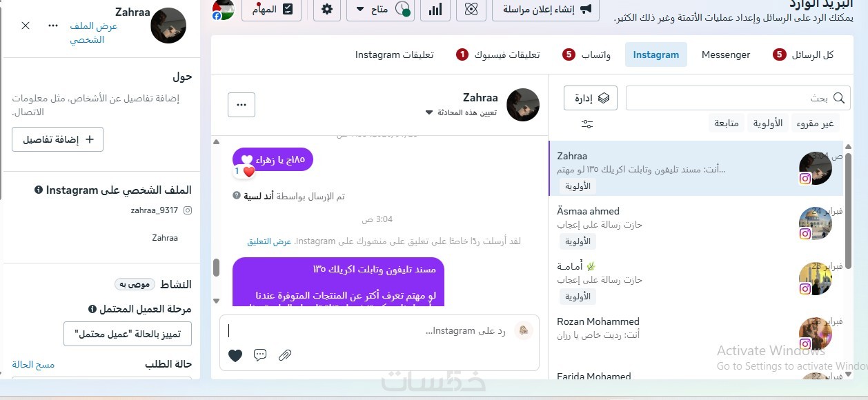
Task: Toggle the priority filter chip
Action: [768, 123]
